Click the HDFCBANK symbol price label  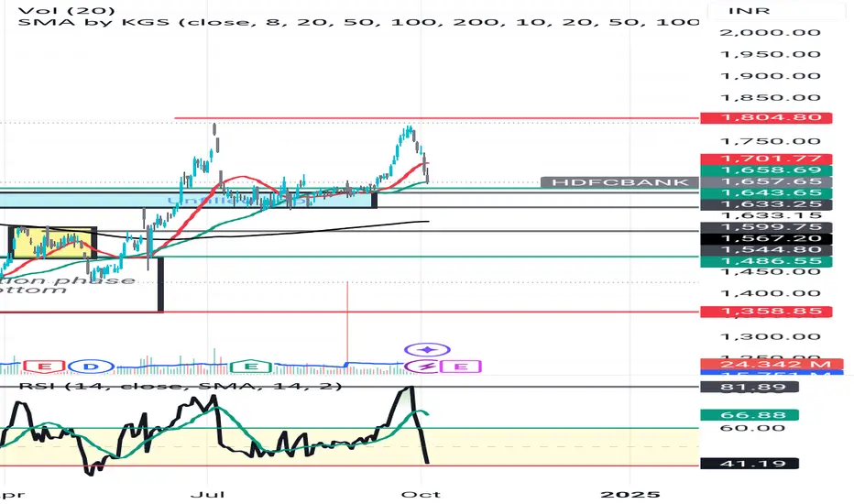[x=619, y=182]
